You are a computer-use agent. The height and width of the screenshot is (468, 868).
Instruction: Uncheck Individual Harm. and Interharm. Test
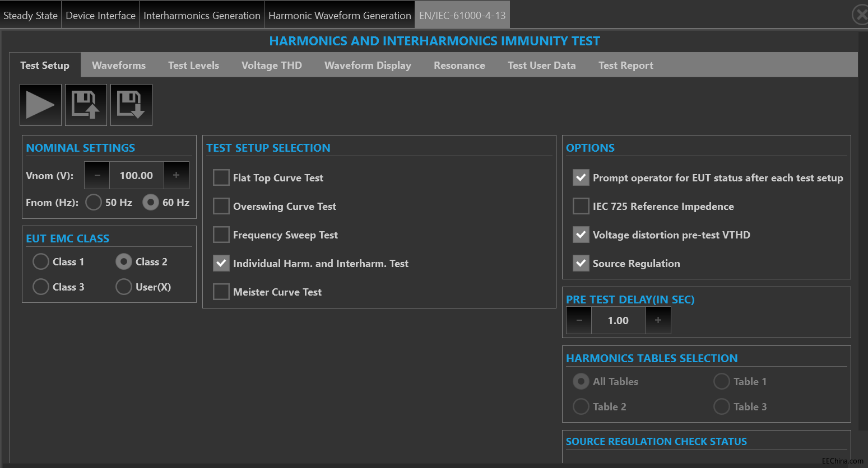221,263
